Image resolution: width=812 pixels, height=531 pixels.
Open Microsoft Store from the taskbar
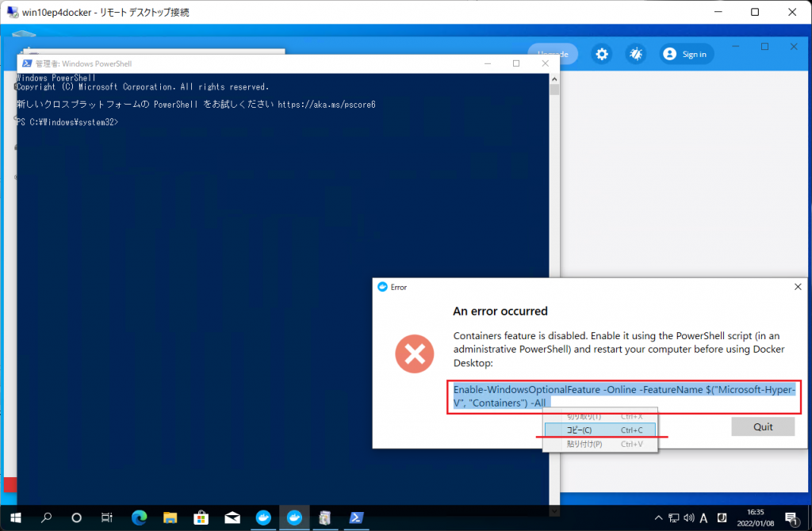tap(201, 518)
